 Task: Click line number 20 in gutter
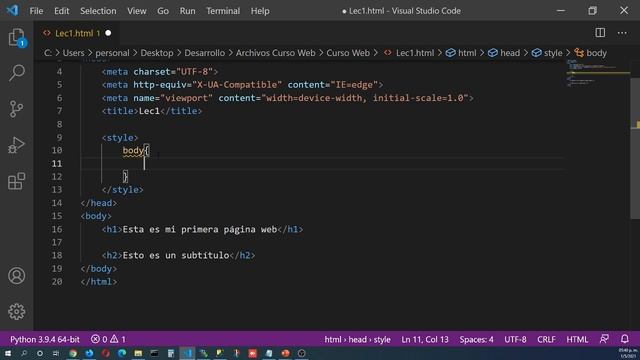57,282
